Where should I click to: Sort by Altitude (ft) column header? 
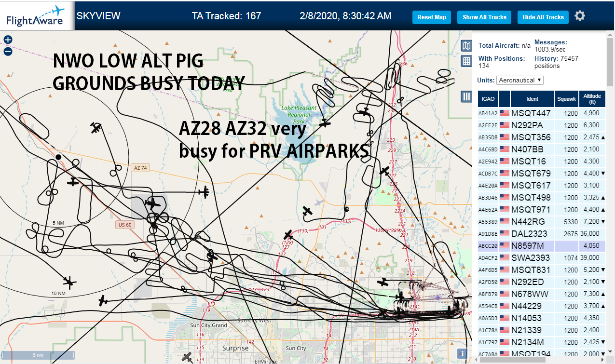click(592, 99)
